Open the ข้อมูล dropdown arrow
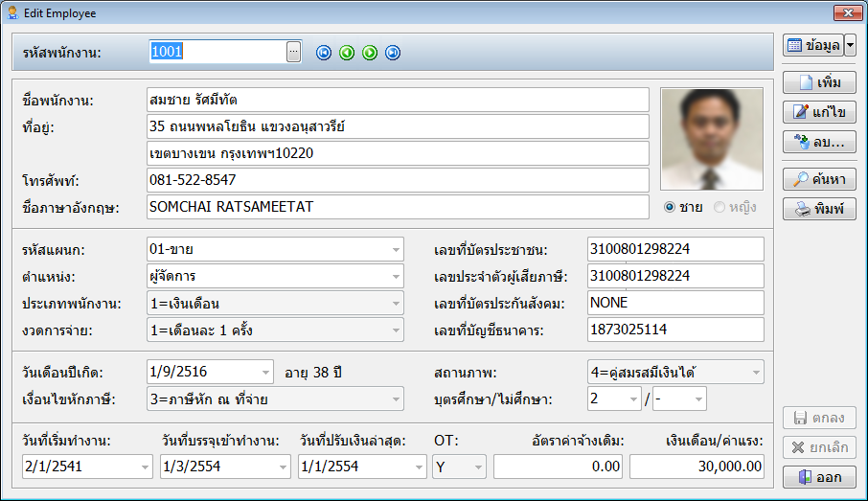This screenshot has width=868, height=501. point(850,46)
